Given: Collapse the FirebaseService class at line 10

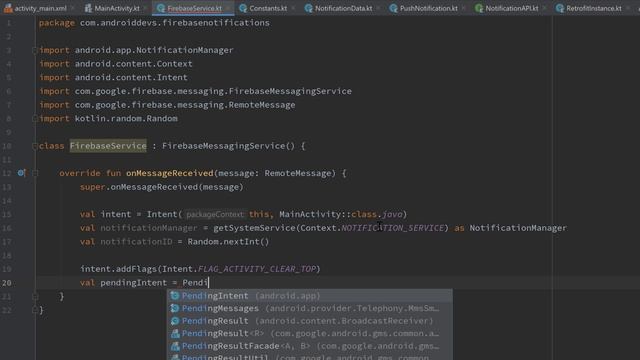Looking at the screenshot, I should [x=35, y=146].
